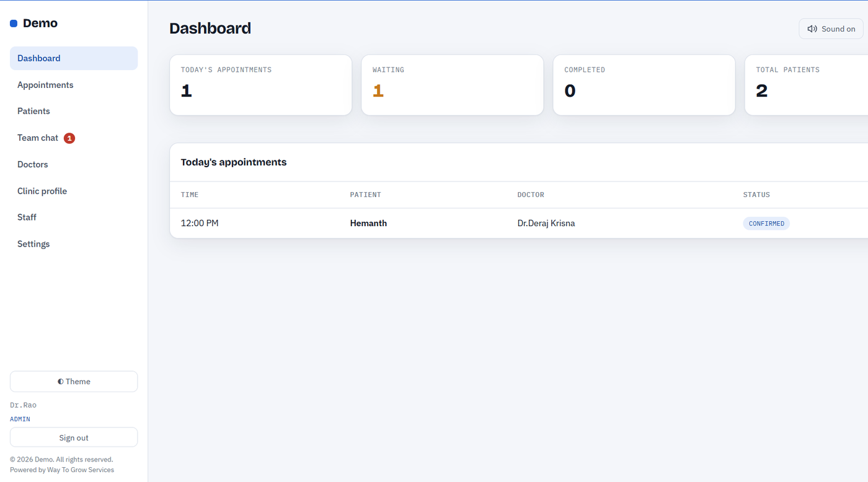The width and height of the screenshot is (868, 482).
Task: Click the 2026 Demo copyright notice
Action: pyautogui.click(x=61, y=460)
